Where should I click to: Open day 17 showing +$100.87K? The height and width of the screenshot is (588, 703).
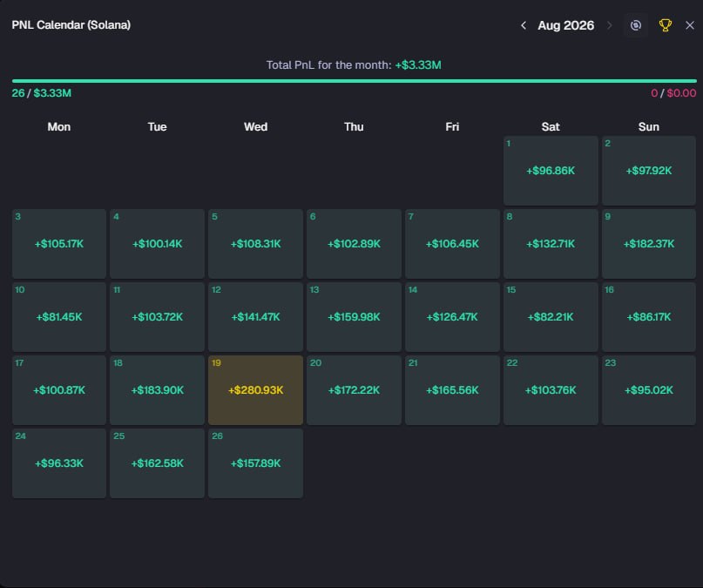(59, 390)
